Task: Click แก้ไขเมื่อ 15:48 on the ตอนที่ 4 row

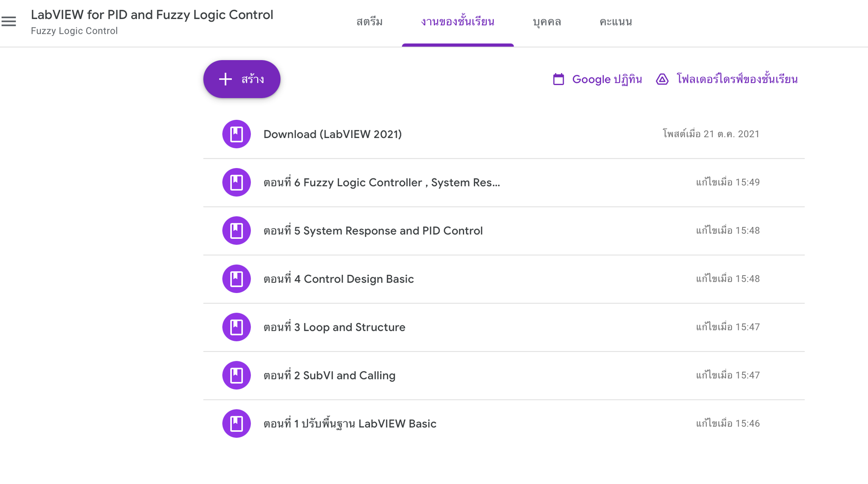Action: click(x=728, y=279)
